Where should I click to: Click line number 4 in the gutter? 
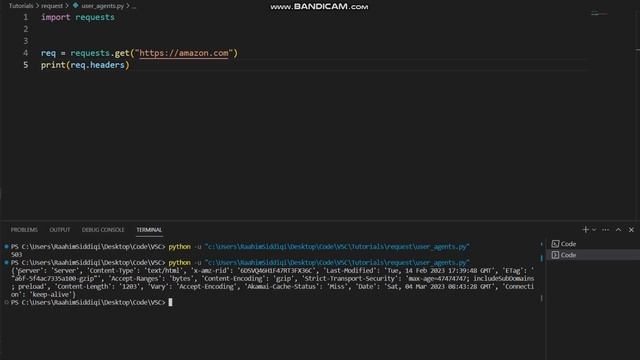[x=26, y=53]
